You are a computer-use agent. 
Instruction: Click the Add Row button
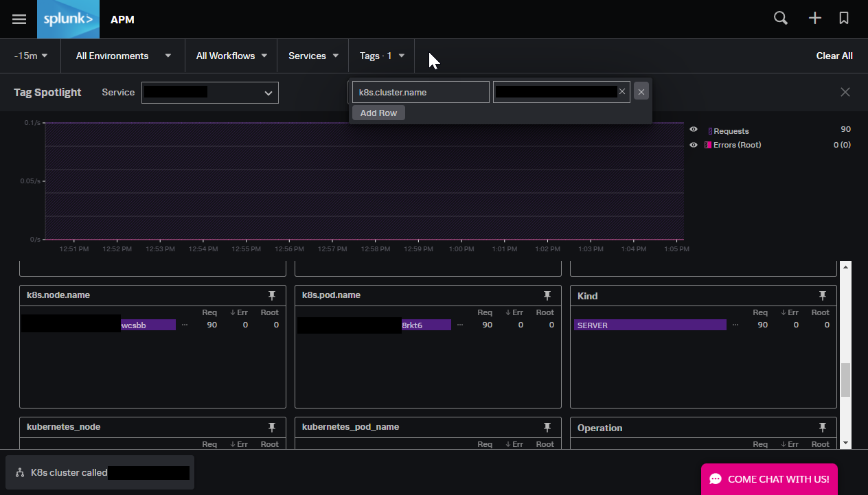(x=378, y=113)
